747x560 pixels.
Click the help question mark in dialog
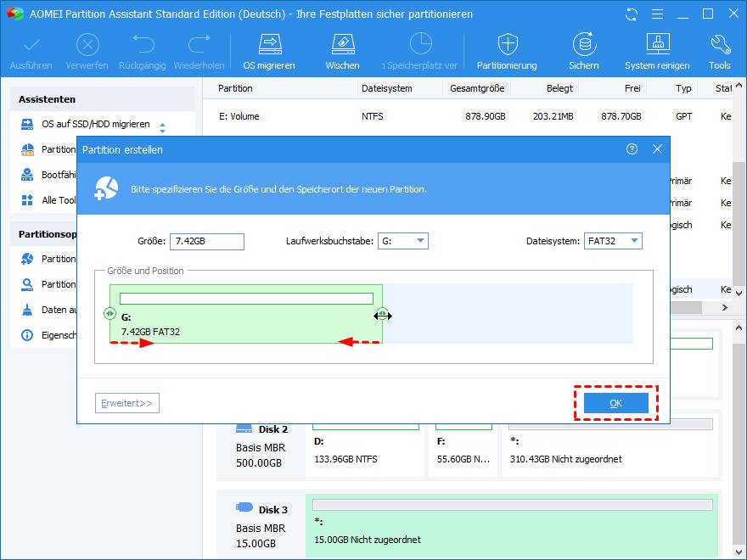point(632,149)
